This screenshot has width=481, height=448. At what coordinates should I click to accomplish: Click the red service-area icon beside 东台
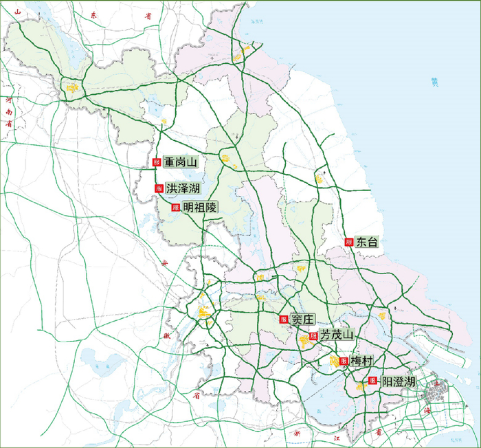tap(349, 242)
